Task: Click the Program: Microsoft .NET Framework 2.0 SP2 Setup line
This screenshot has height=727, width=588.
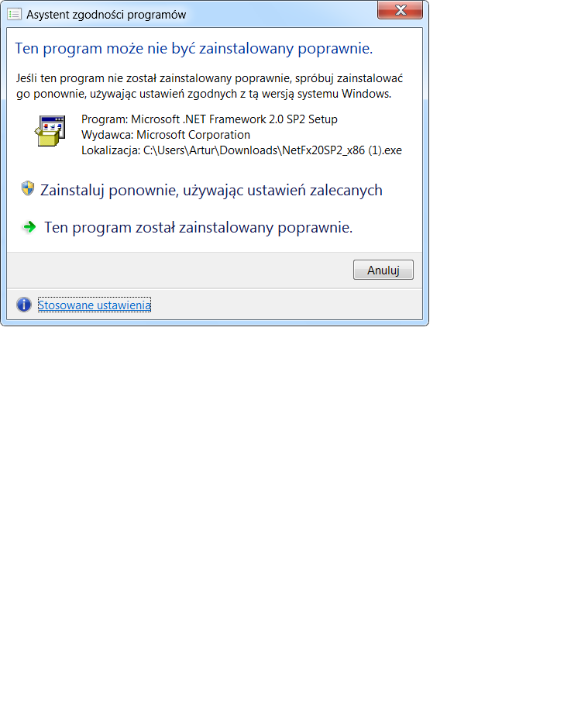Action: [x=209, y=119]
